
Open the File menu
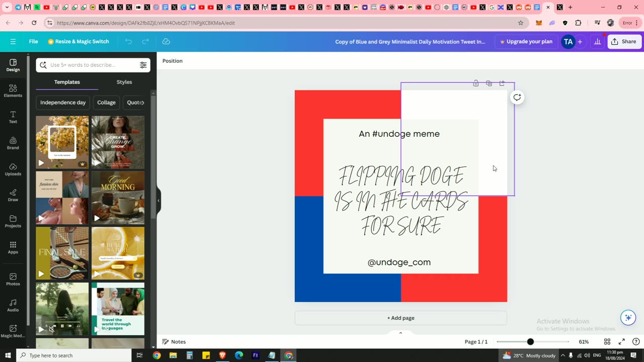click(x=33, y=42)
